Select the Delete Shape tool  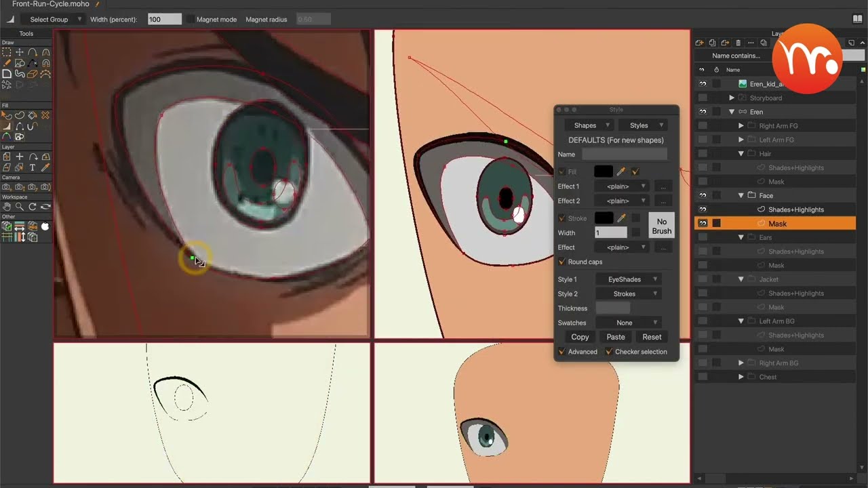pyautogui.click(x=45, y=115)
